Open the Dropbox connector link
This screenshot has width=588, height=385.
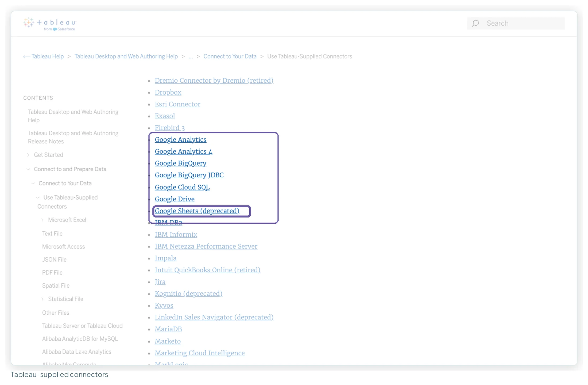coord(168,92)
